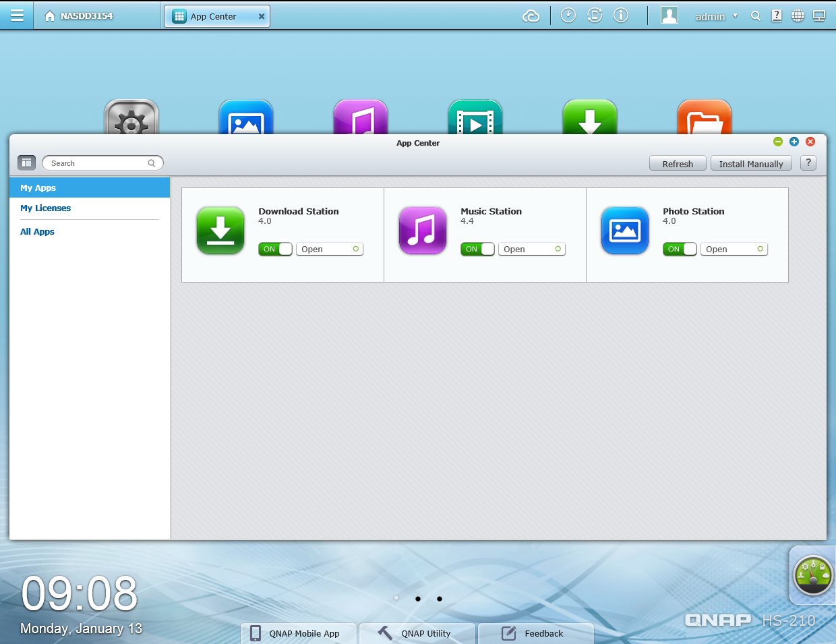Viewport: 836px width, 644px height.
Task: Select My Apps in sidebar
Action: pos(90,187)
